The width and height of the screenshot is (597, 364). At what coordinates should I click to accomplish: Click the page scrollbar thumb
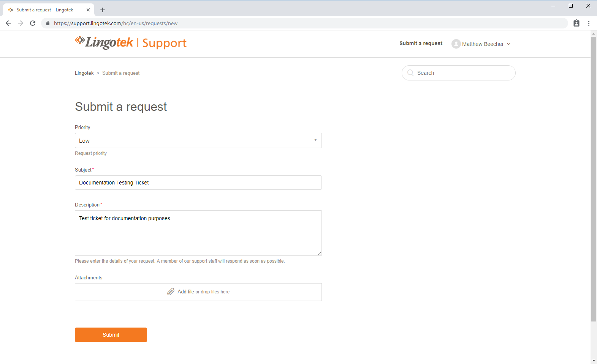coord(594,179)
